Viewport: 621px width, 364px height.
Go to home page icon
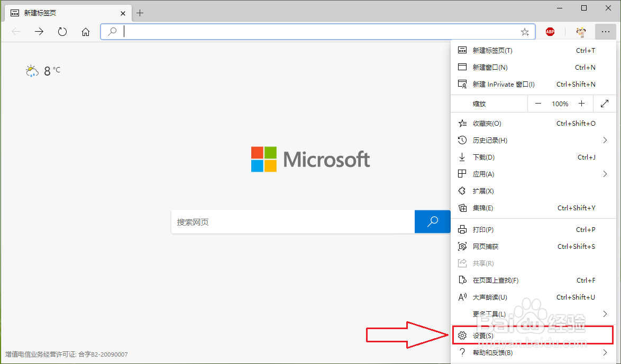click(x=86, y=32)
